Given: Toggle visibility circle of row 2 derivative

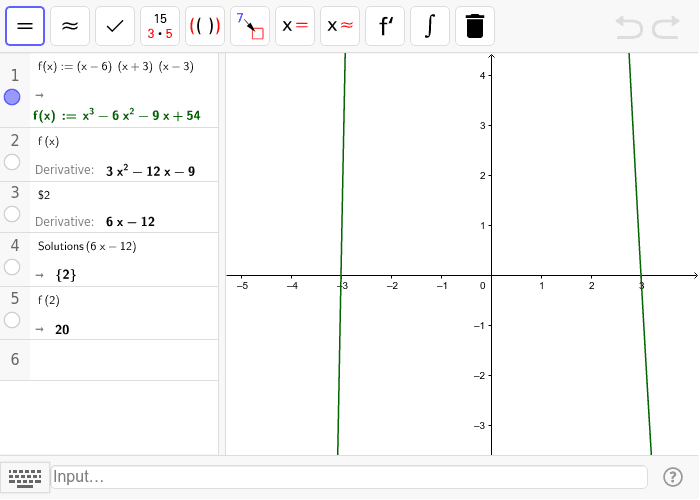Looking at the screenshot, I should 12,162.
